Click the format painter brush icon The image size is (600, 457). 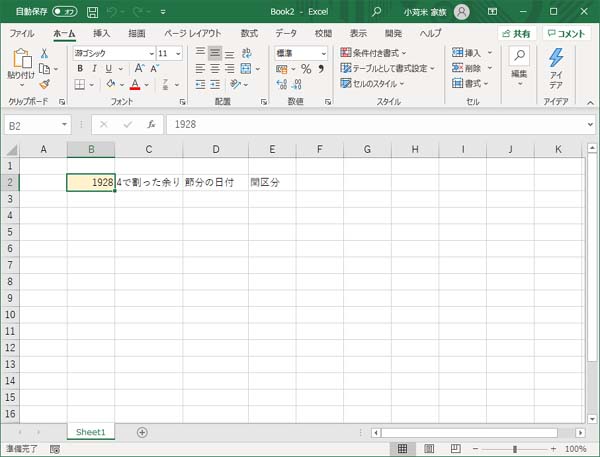(44, 85)
